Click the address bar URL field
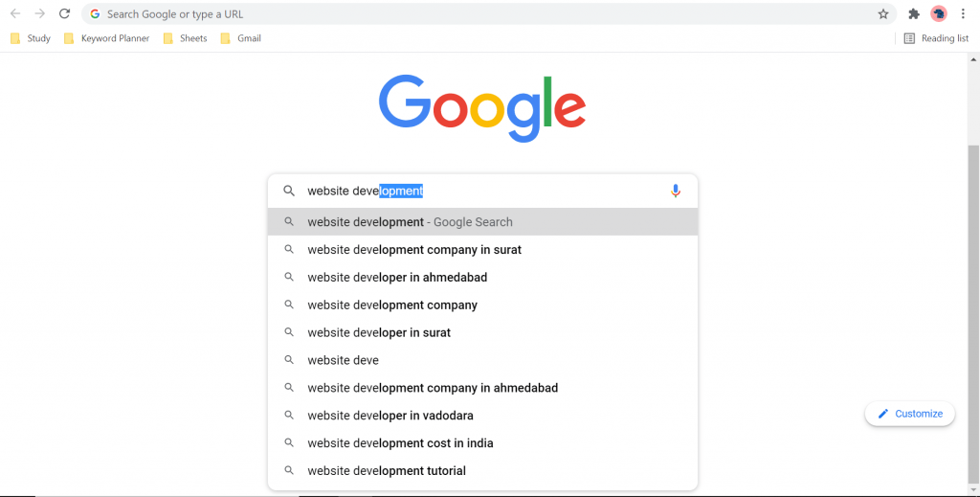Viewport: 980px width, 497px height. (x=487, y=13)
